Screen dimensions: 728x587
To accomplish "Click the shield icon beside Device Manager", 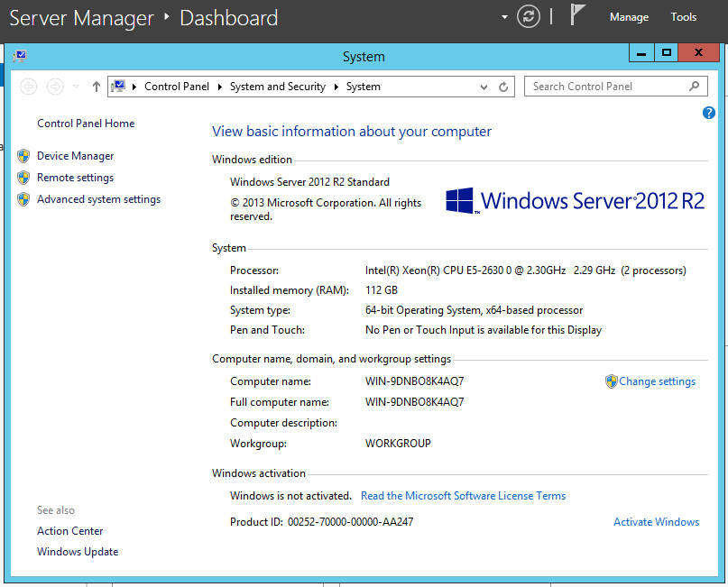I will [23, 156].
